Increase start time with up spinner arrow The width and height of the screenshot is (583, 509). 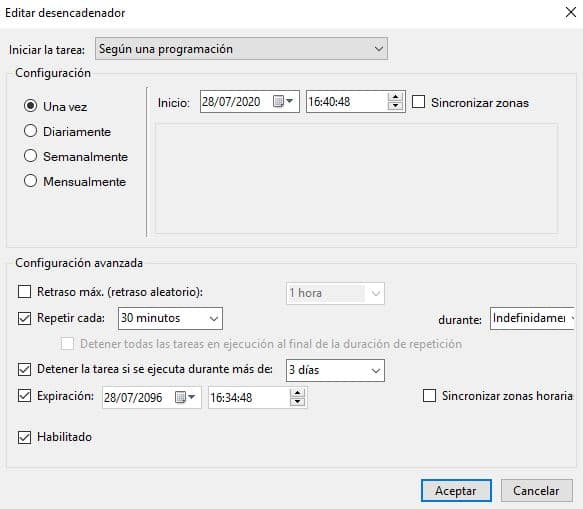[x=395, y=97]
